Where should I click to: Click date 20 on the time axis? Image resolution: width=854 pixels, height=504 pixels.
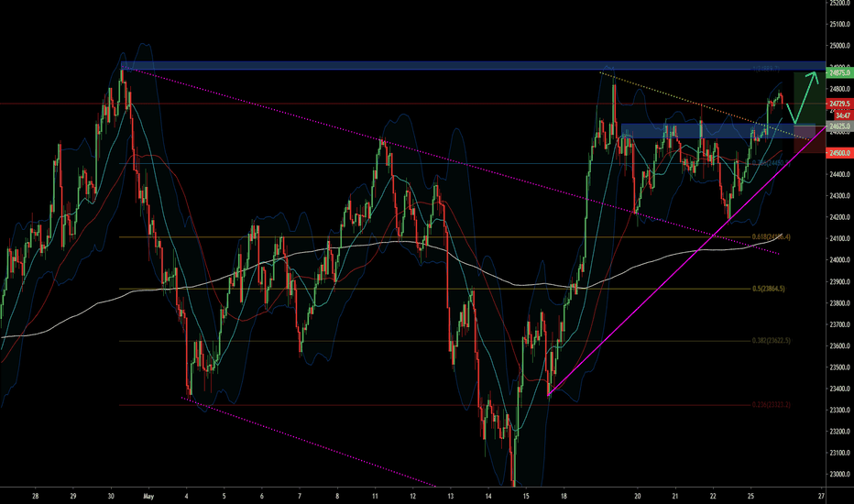[x=638, y=497]
